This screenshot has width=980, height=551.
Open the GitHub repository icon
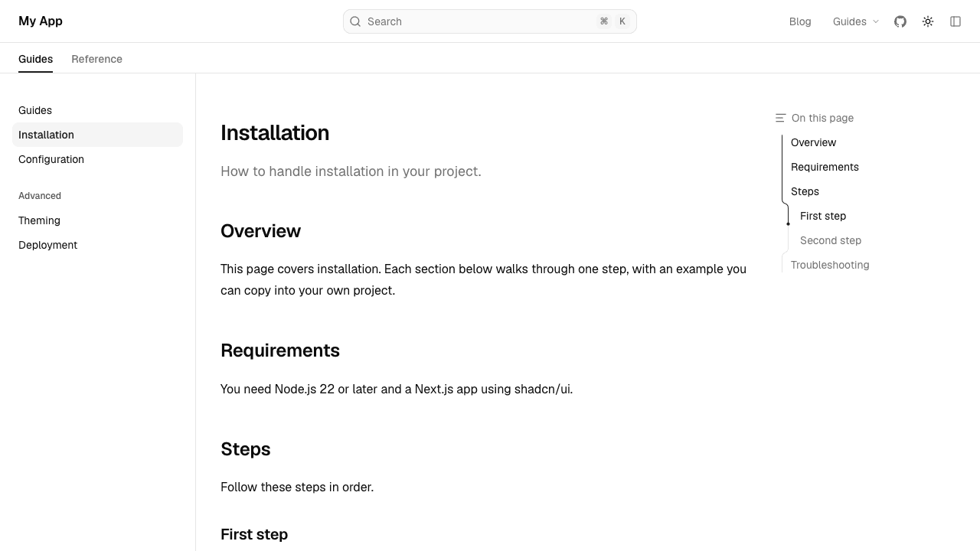point(900,21)
